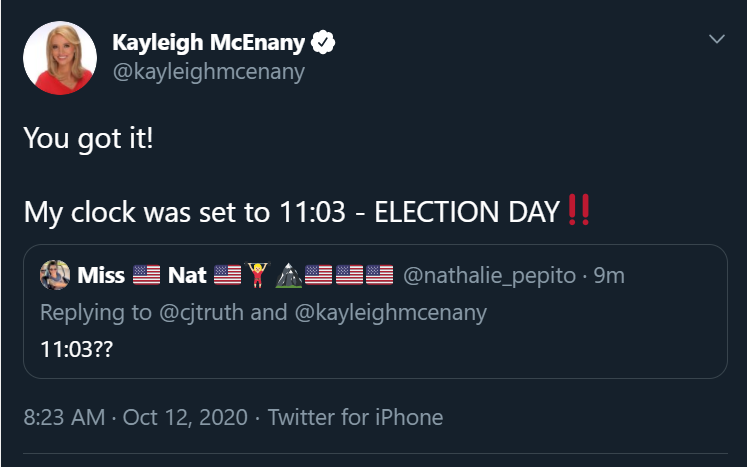Click the 8:23 AM · Oct 12, 2020 timestamp

coord(135,417)
